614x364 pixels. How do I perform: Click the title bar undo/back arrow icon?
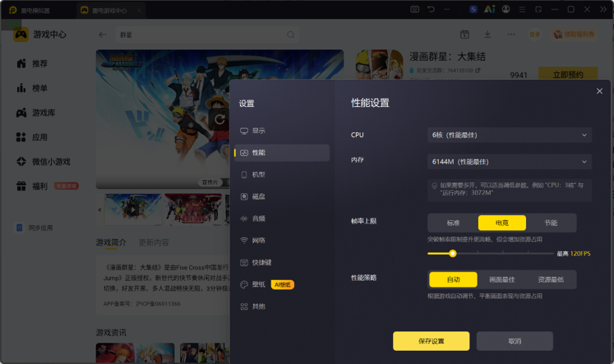coord(431,10)
